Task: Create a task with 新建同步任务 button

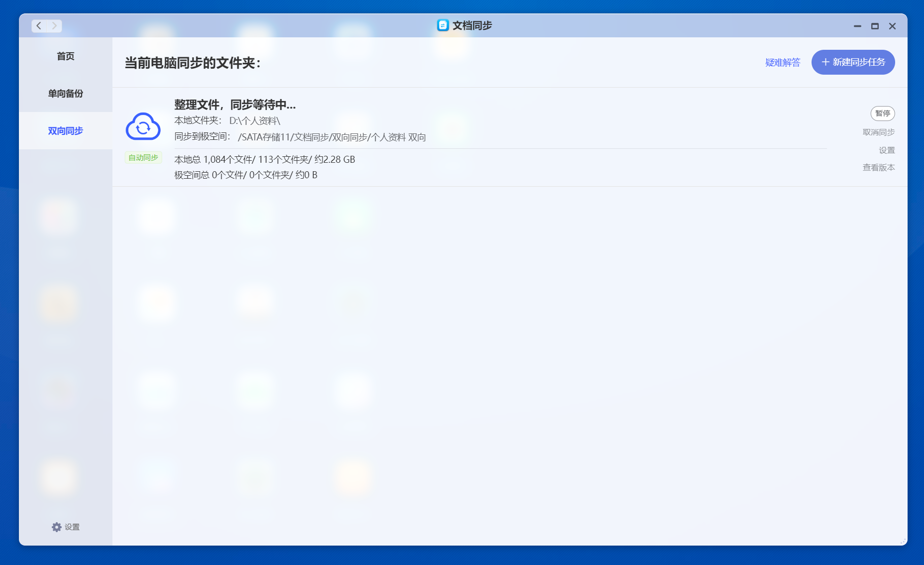Action: [x=853, y=62]
